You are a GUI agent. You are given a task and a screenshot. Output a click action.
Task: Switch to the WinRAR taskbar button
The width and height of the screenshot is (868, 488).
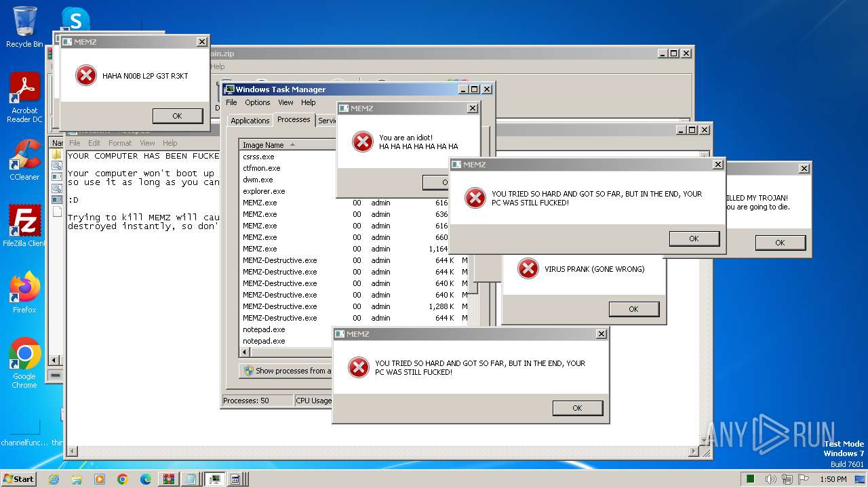(x=169, y=479)
